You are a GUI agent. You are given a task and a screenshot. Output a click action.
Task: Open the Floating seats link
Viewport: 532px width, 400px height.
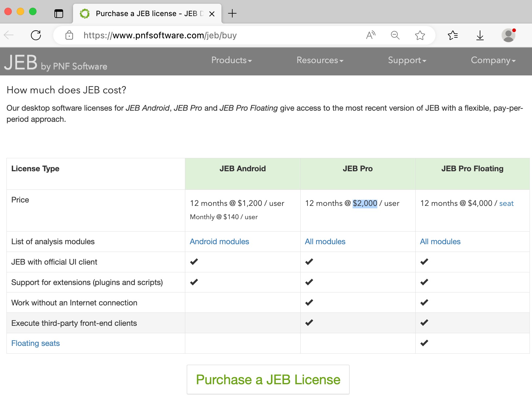(36, 343)
